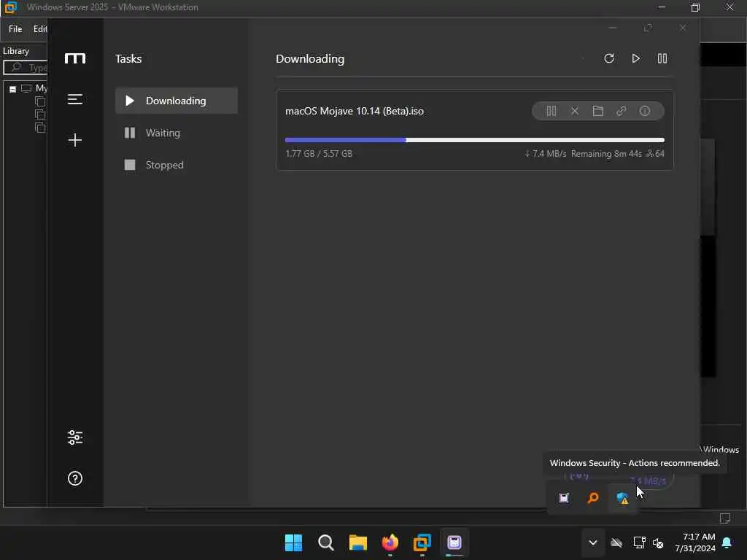Open clock showing 7:17 AM
Image resolution: width=747 pixels, height=560 pixels.
pyautogui.click(x=695, y=542)
